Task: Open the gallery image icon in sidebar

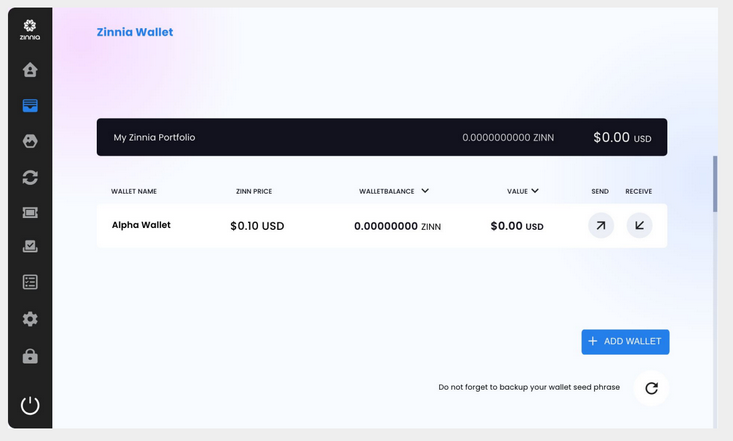Action: (30, 141)
